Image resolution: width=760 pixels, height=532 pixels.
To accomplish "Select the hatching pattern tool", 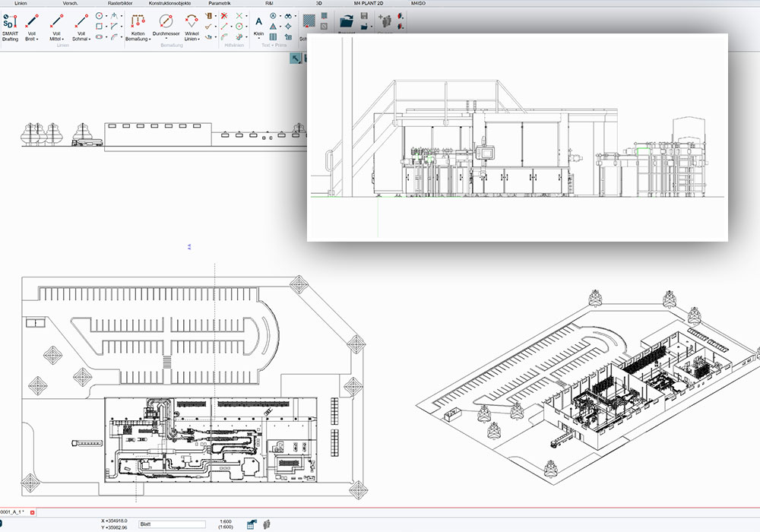I will coord(309,21).
